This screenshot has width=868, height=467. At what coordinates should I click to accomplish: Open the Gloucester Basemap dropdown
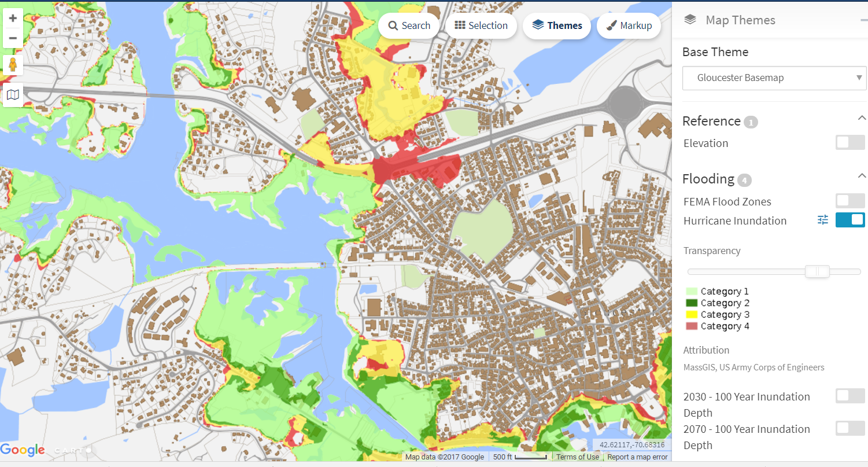[774, 78]
